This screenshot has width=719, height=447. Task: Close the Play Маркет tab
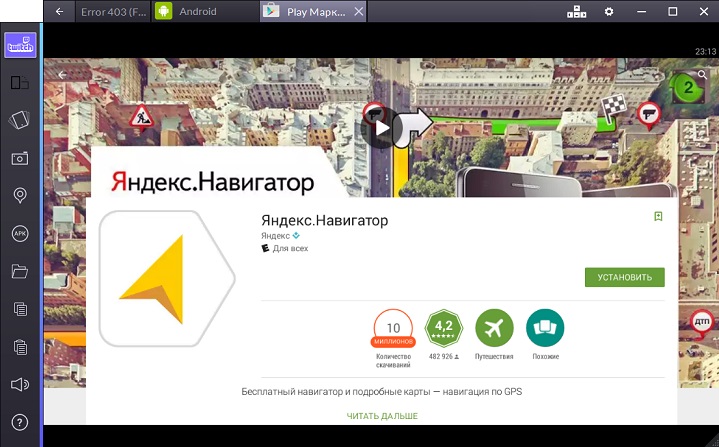(x=359, y=11)
